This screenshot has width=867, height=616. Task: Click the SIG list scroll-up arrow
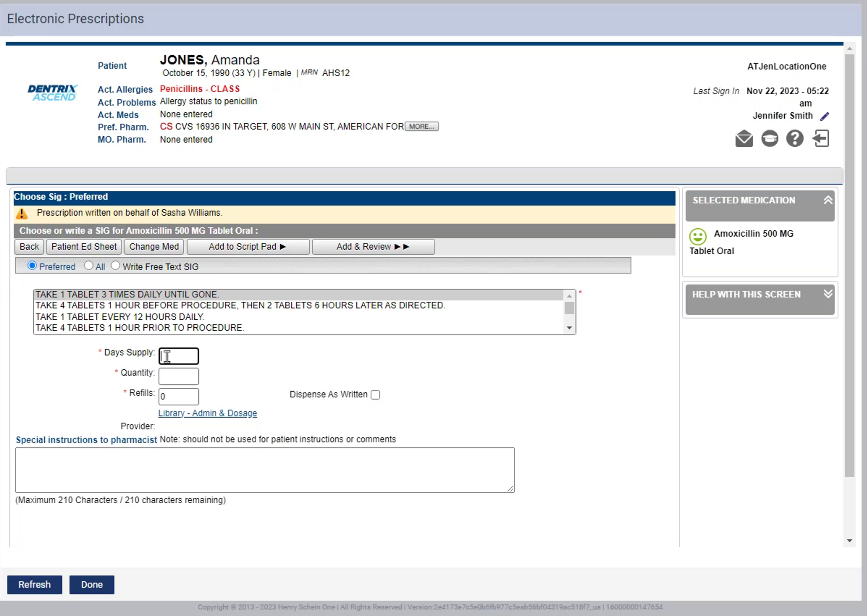coord(569,296)
